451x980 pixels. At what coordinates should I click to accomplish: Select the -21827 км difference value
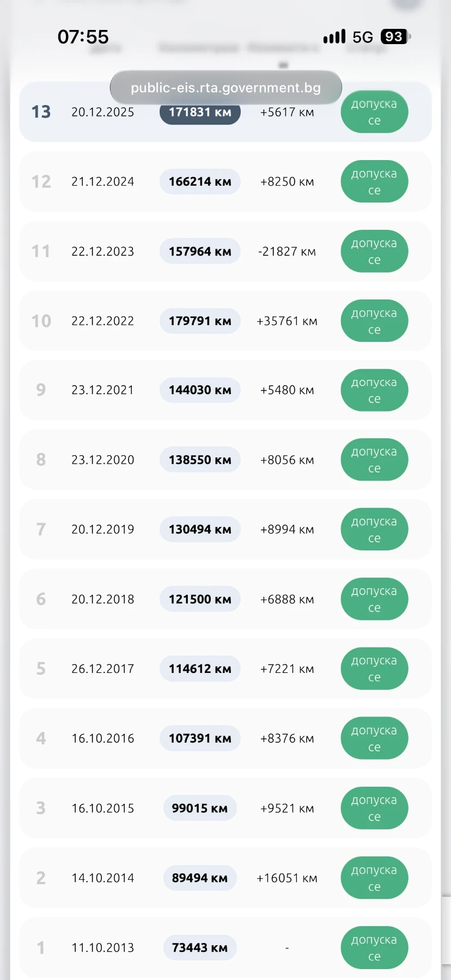tap(287, 252)
